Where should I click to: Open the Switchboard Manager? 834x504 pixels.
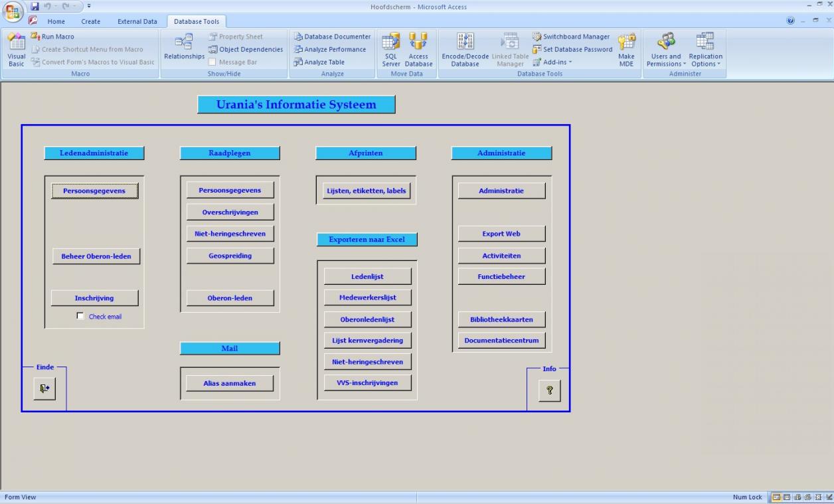tap(571, 37)
